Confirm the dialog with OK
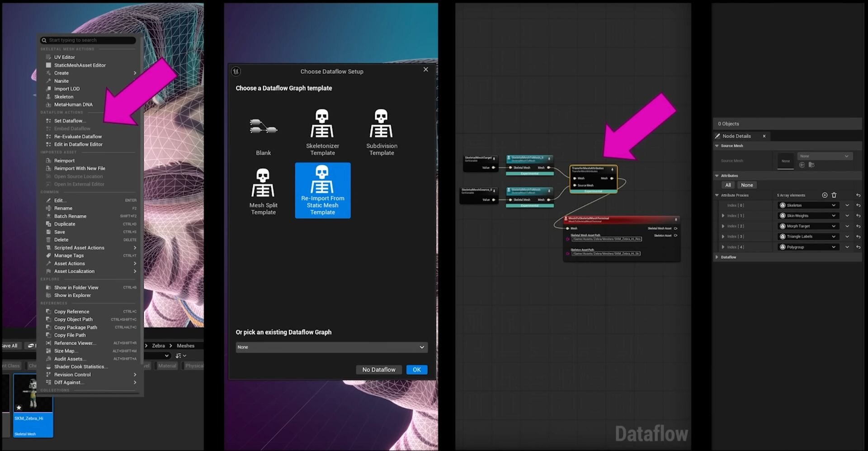868x451 pixels. [417, 370]
